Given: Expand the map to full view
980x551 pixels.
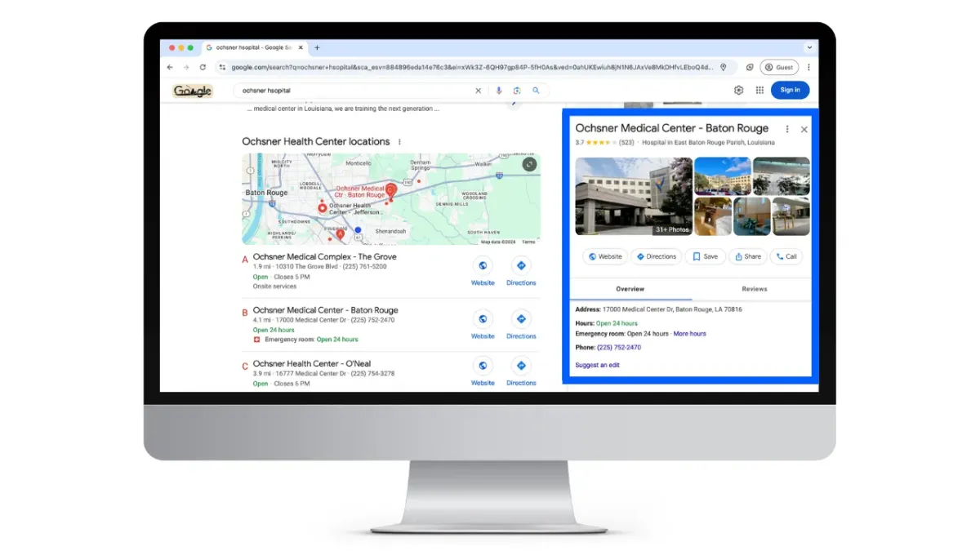Looking at the screenshot, I should click(530, 164).
